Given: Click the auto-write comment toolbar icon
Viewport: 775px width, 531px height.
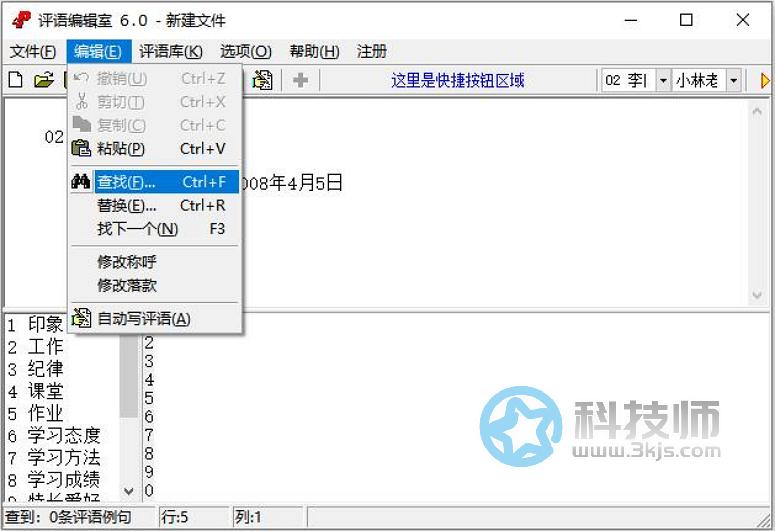Looking at the screenshot, I should [262, 80].
